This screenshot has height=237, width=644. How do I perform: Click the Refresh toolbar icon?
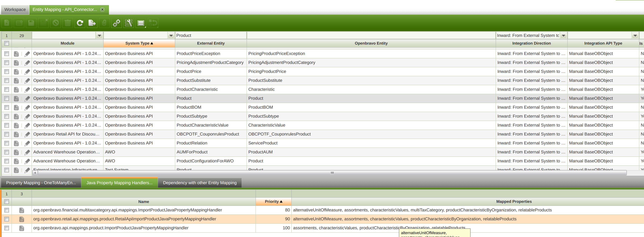(80, 23)
